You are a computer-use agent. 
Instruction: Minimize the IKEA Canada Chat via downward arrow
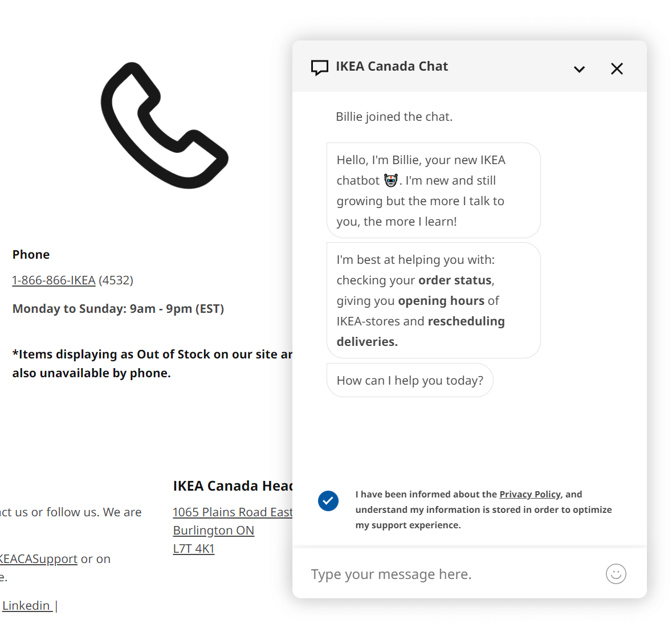coord(579,69)
